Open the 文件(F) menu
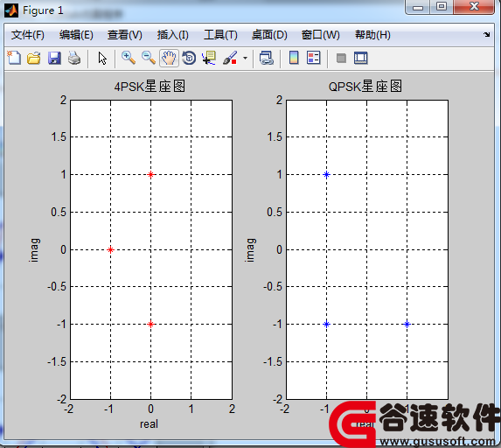The width and height of the screenshot is (501, 448). coord(28,34)
